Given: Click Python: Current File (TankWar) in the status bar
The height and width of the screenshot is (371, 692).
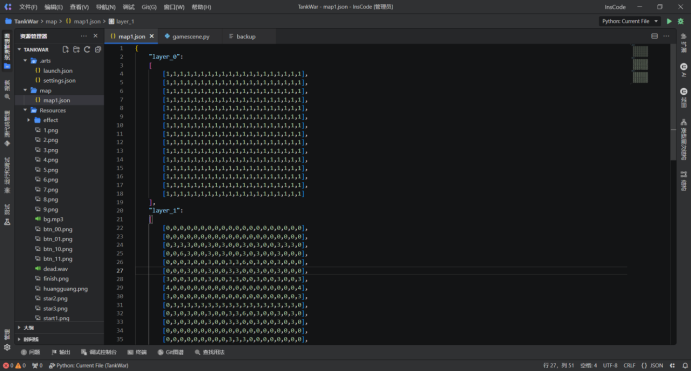Looking at the screenshot, I should click(x=88, y=366).
